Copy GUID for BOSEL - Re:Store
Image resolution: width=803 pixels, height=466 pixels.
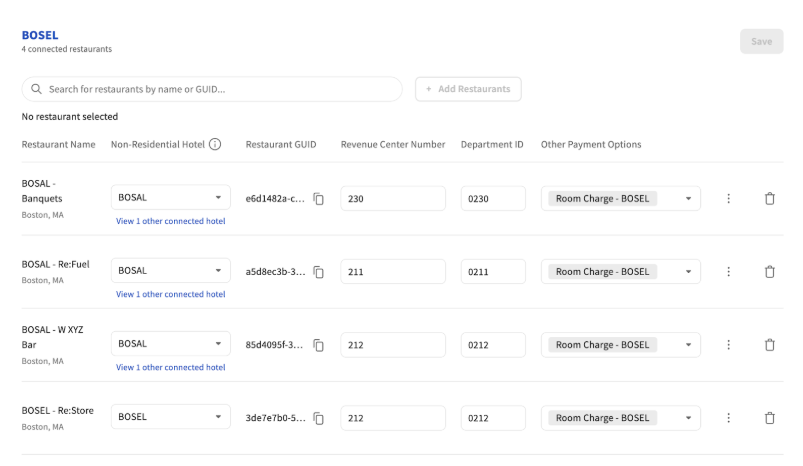(319, 418)
